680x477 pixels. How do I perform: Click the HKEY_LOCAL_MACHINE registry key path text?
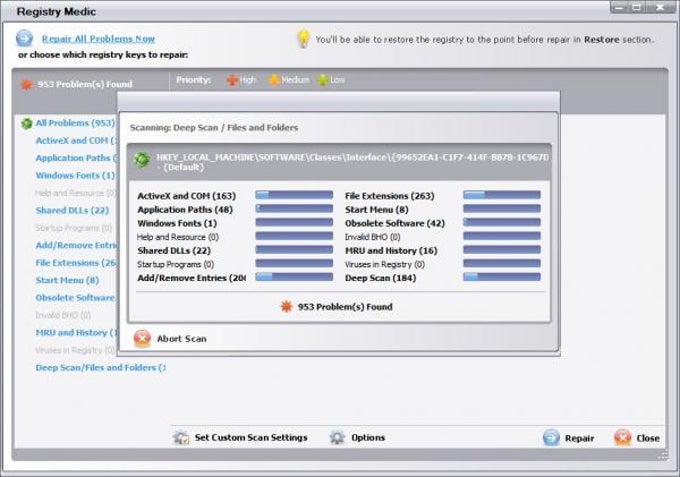click(353, 162)
